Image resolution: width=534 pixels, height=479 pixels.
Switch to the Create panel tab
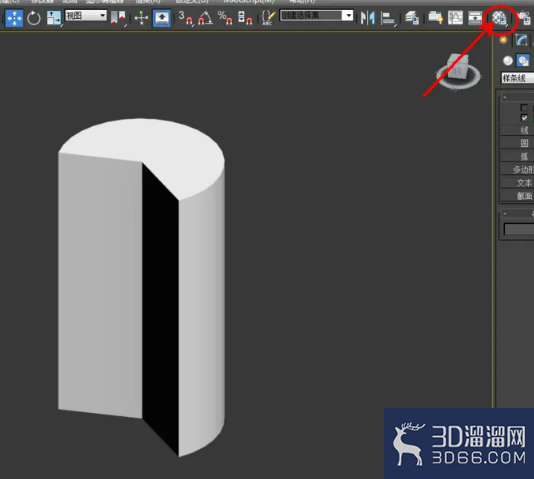click(x=503, y=41)
